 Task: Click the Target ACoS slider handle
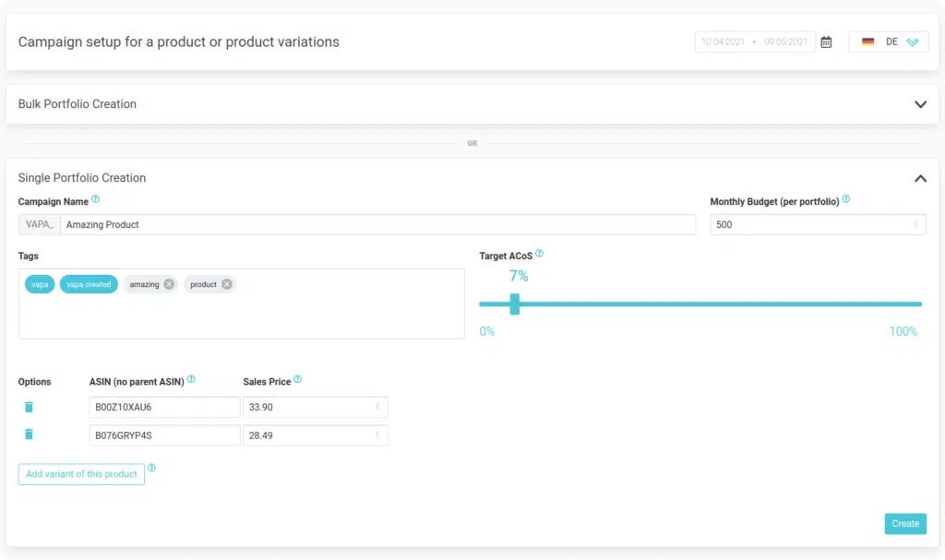pyautogui.click(x=515, y=304)
